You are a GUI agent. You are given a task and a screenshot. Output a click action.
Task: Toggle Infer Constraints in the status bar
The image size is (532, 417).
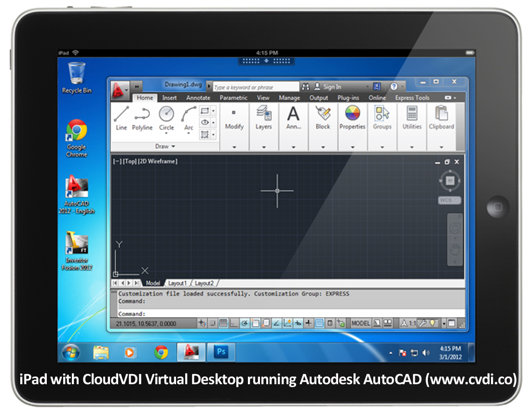(202, 323)
